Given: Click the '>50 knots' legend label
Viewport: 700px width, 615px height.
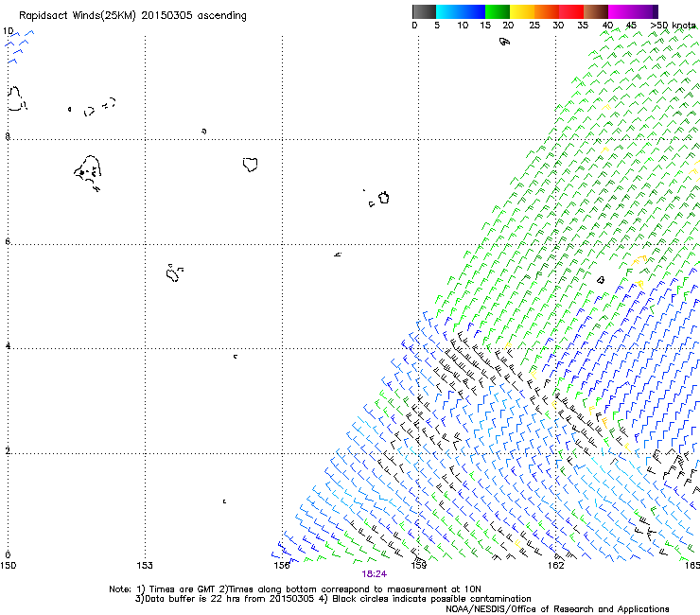Looking at the screenshot, I should pyautogui.click(x=673, y=25).
